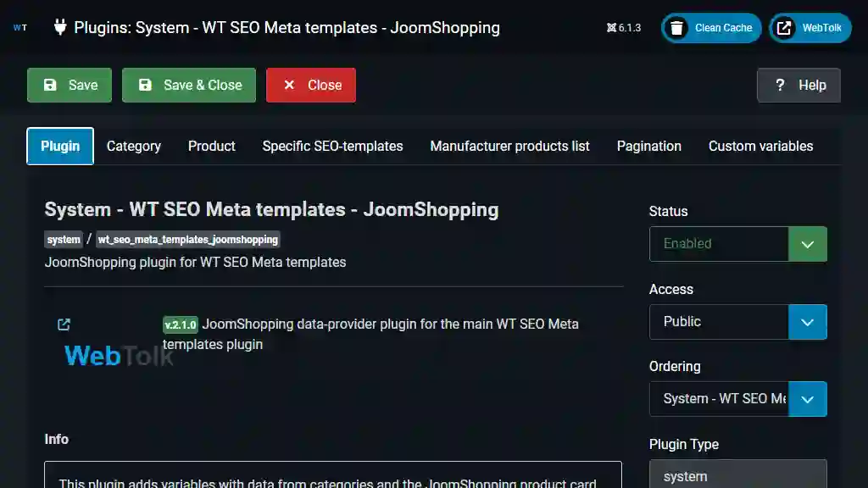This screenshot has height=488, width=868.
Task: Click the external link icon in WebTolk button
Action: pos(784,28)
